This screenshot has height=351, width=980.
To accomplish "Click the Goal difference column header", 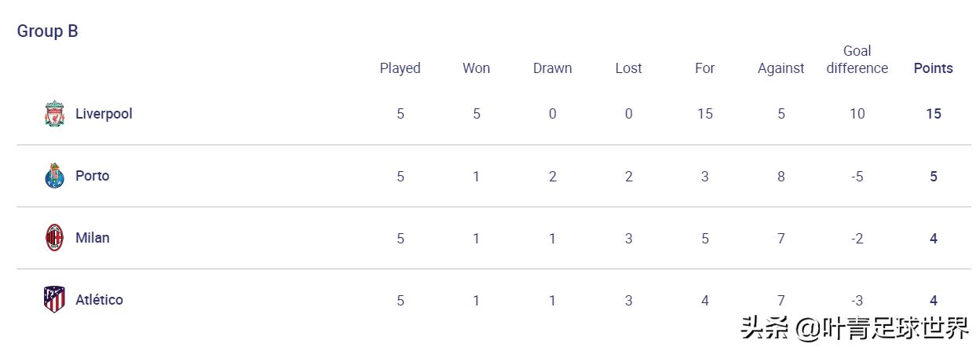I will tap(857, 60).
